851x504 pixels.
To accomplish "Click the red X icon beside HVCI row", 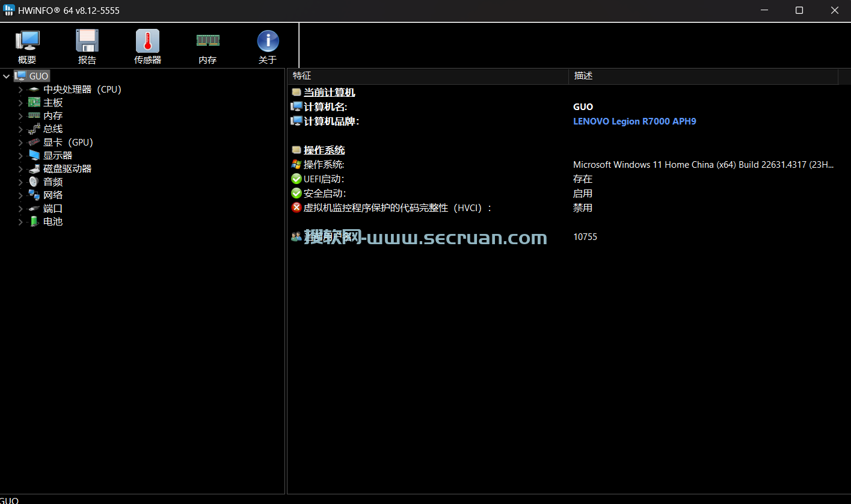I will (x=296, y=207).
